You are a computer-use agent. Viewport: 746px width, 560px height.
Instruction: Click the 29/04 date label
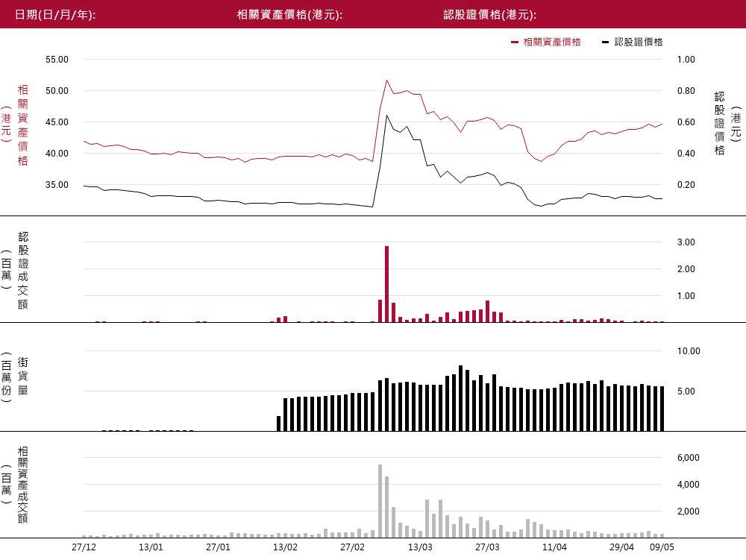click(622, 547)
